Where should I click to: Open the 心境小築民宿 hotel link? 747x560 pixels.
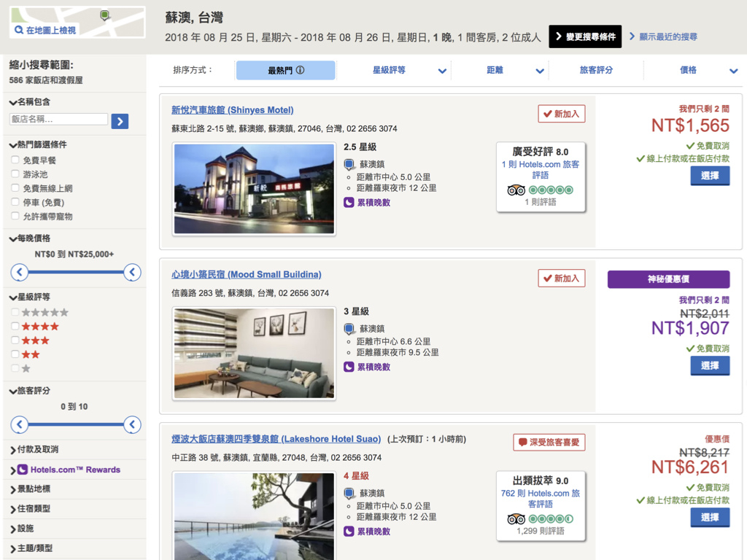(247, 274)
